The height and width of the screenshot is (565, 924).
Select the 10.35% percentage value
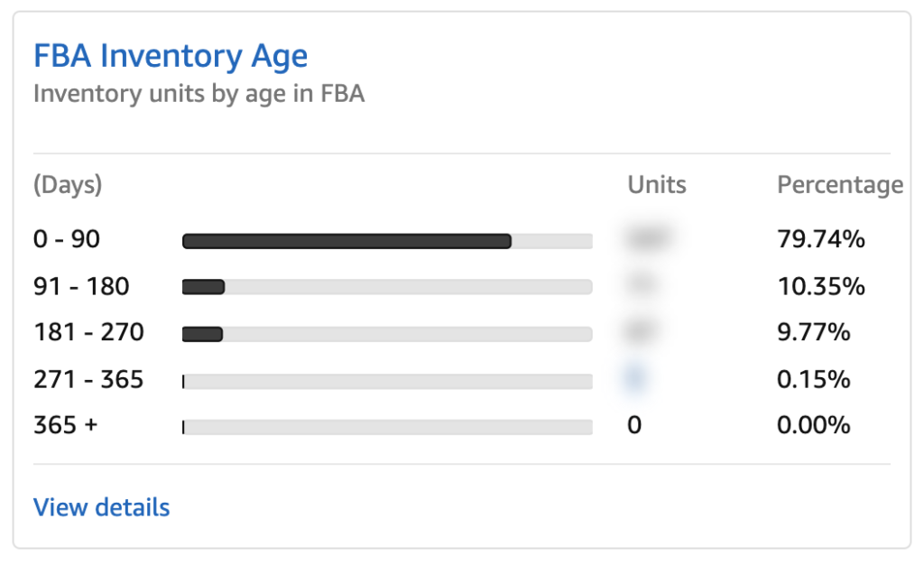(820, 285)
